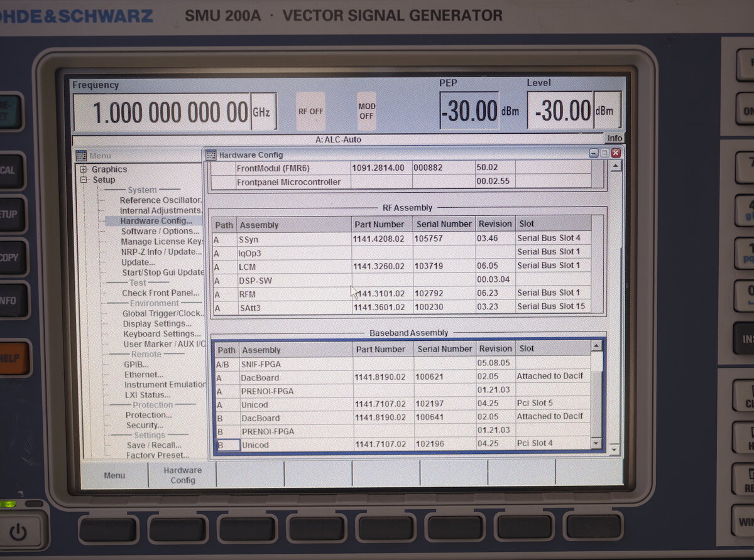Select Internal Adjustments menu entry
This screenshot has width=754, height=560.
pyautogui.click(x=160, y=211)
